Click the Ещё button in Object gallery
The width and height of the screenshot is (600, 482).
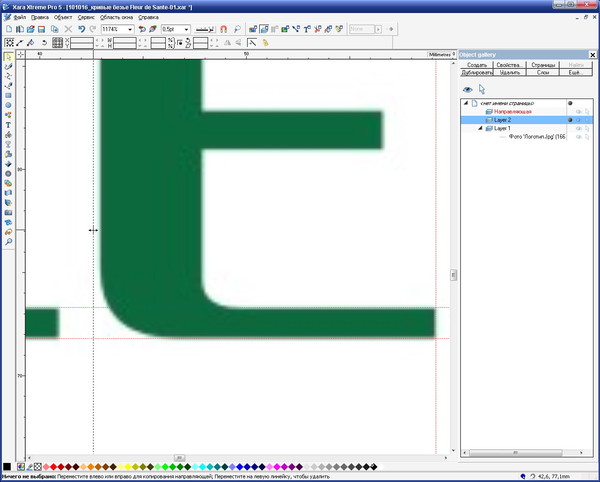[576, 72]
